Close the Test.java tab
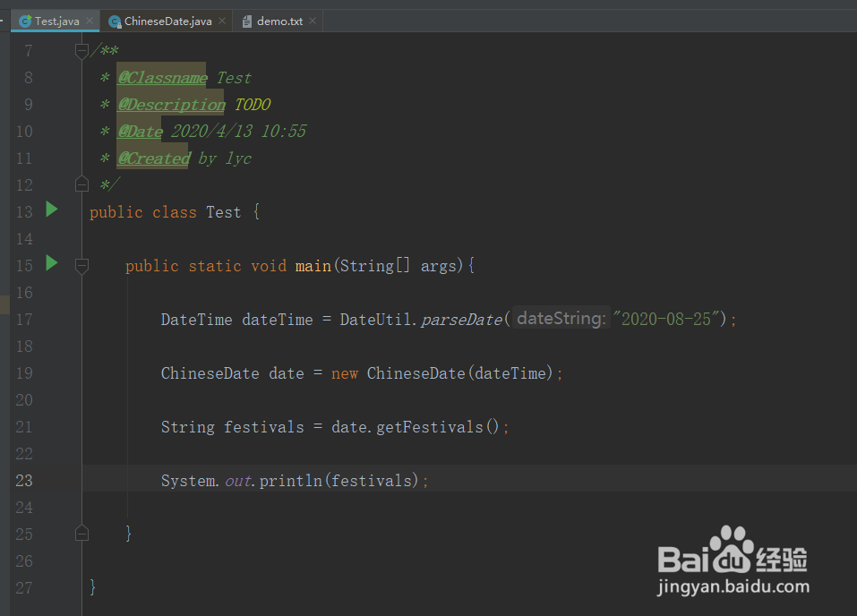The width and height of the screenshot is (857, 616). click(x=90, y=21)
